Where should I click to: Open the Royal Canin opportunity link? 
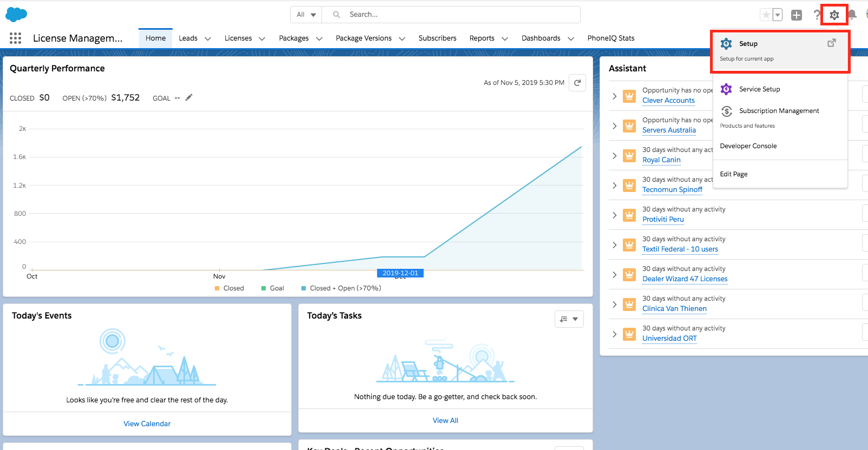coord(661,160)
